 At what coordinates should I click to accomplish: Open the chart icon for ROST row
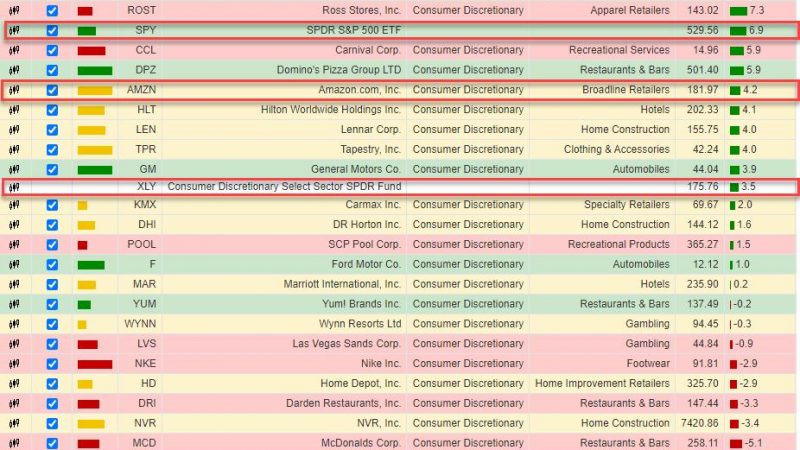point(14,11)
